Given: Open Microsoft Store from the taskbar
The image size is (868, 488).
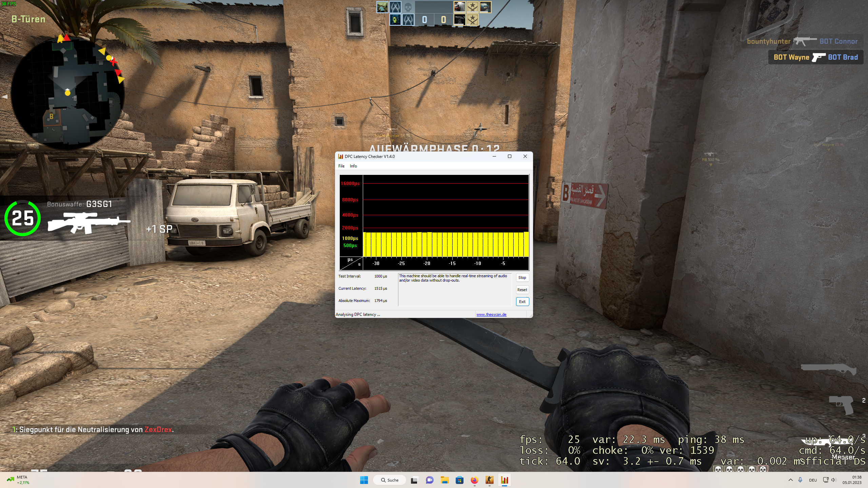Looking at the screenshot, I should 459,480.
